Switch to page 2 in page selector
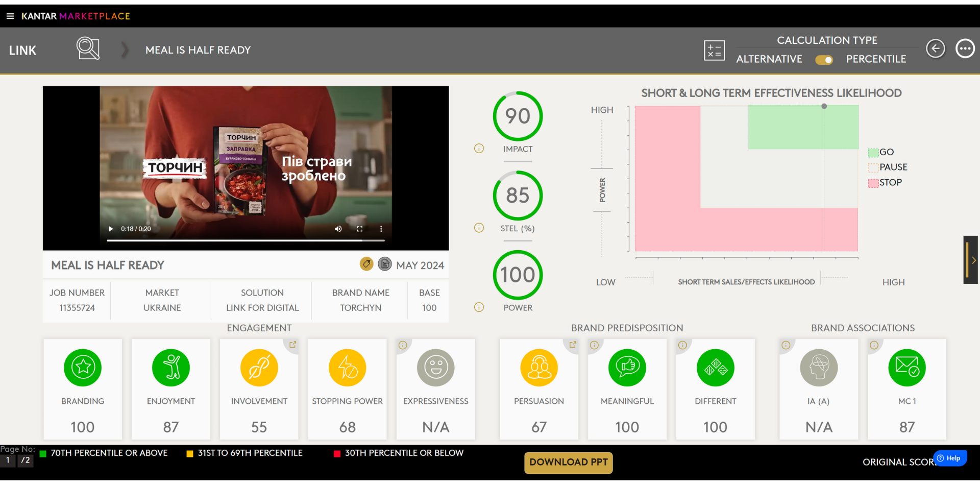Image resolution: width=980 pixels, height=486 pixels. pyautogui.click(x=25, y=460)
